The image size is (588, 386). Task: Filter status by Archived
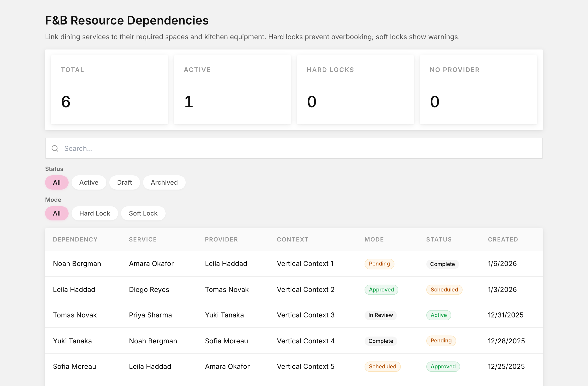[x=164, y=182]
